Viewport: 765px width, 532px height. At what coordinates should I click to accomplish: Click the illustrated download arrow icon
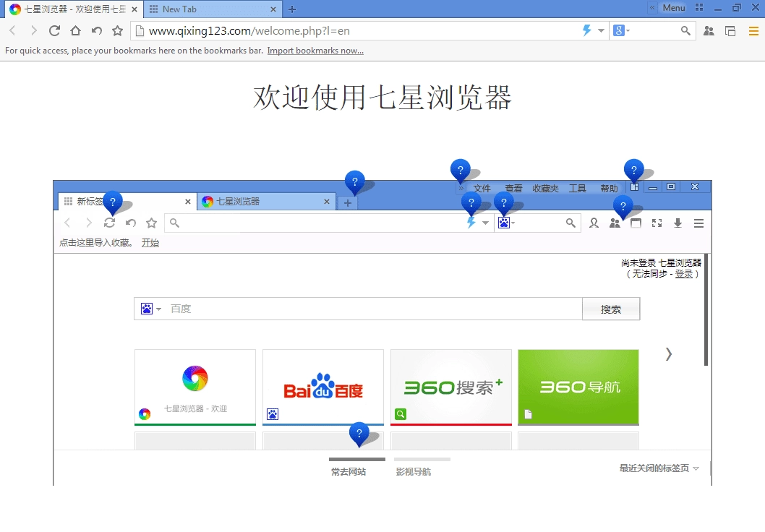click(678, 223)
